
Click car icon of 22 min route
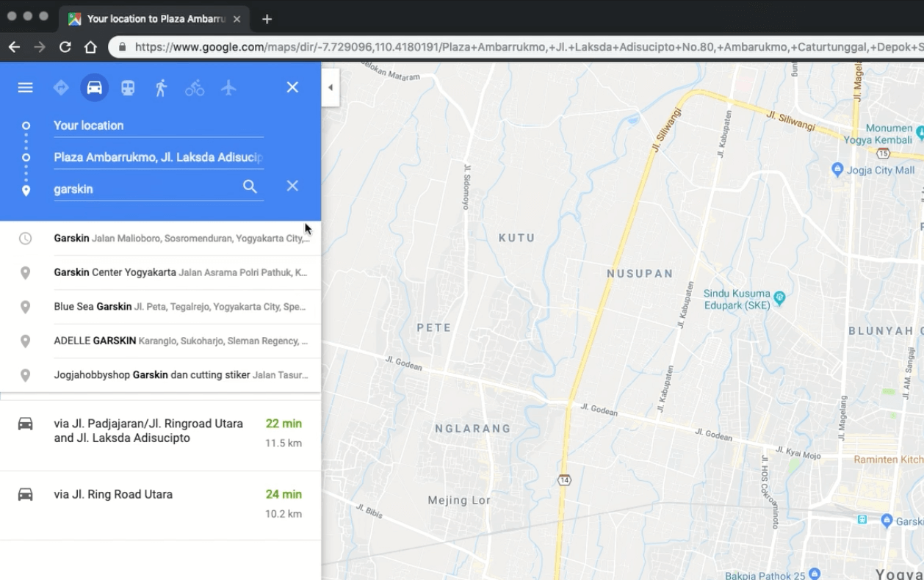(x=25, y=424)
